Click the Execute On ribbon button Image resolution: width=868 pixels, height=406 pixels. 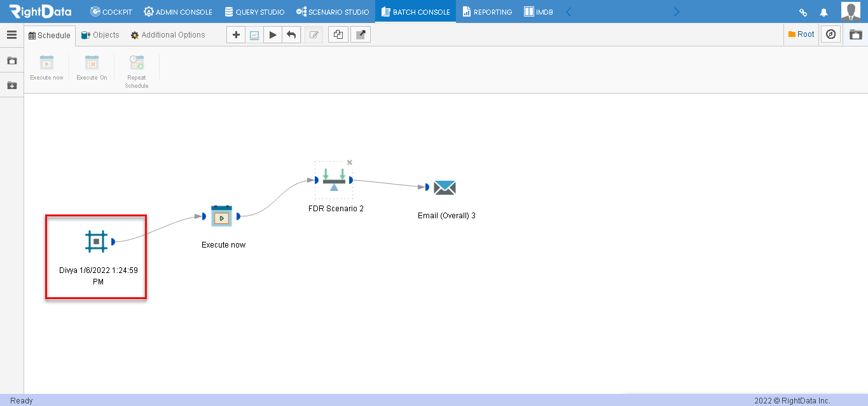click(92, 67)
